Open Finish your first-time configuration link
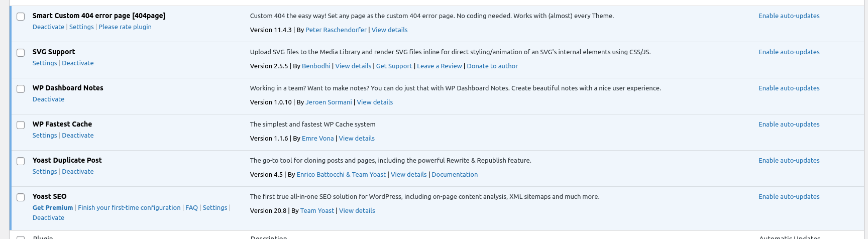 pyautogui.click(x=129, y=208)
